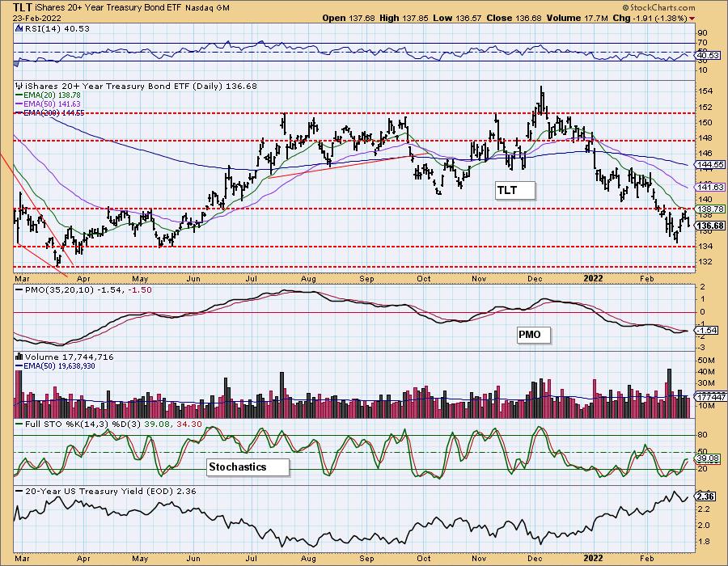The height and width of the screenshot is (566, 728).
Task: Select the EMA(50) 141.63 legend entry
Action: tap(48, 104)
